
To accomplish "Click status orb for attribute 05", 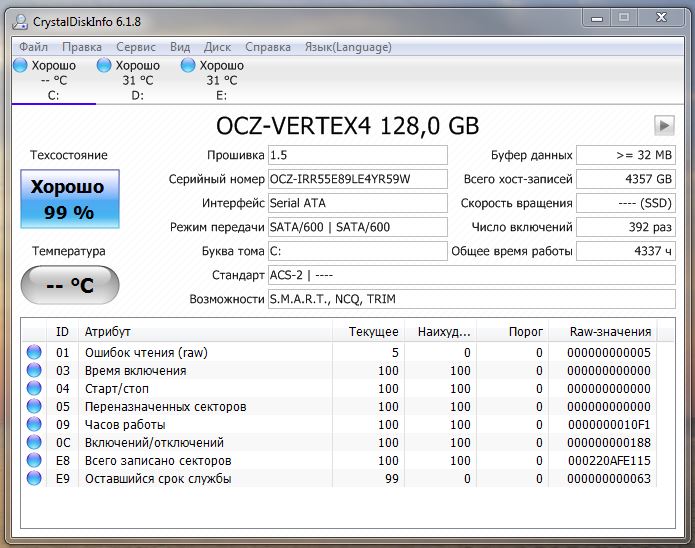I will click(34, 406).
